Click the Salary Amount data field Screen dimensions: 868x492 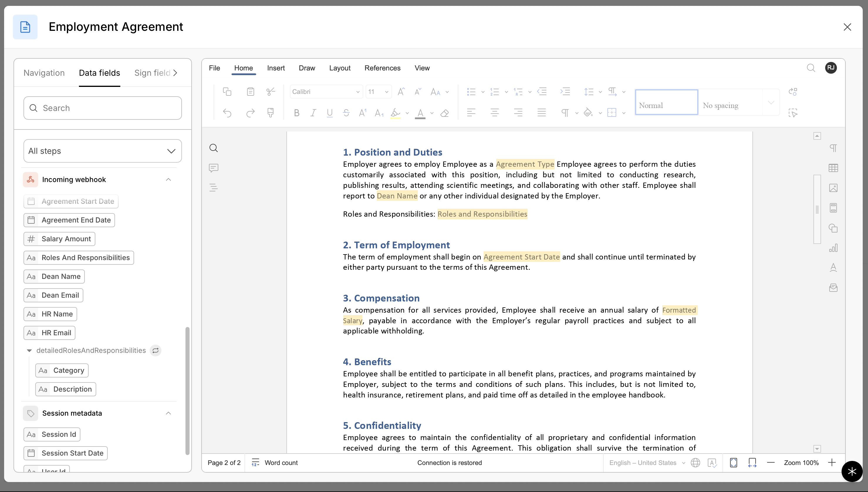(60, 239)
